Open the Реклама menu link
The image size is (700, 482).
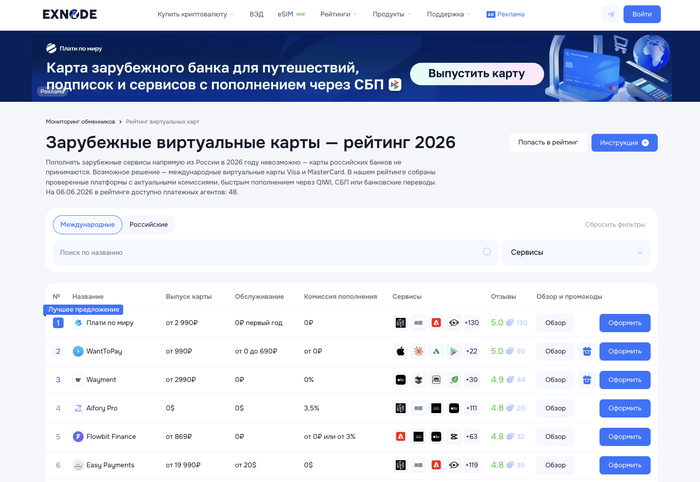click(505, 14)
